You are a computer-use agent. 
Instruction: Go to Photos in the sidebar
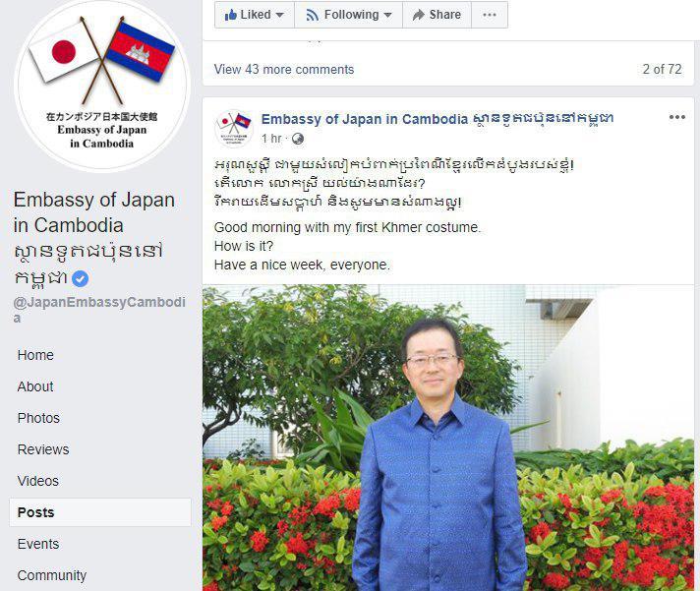(38, 418)
